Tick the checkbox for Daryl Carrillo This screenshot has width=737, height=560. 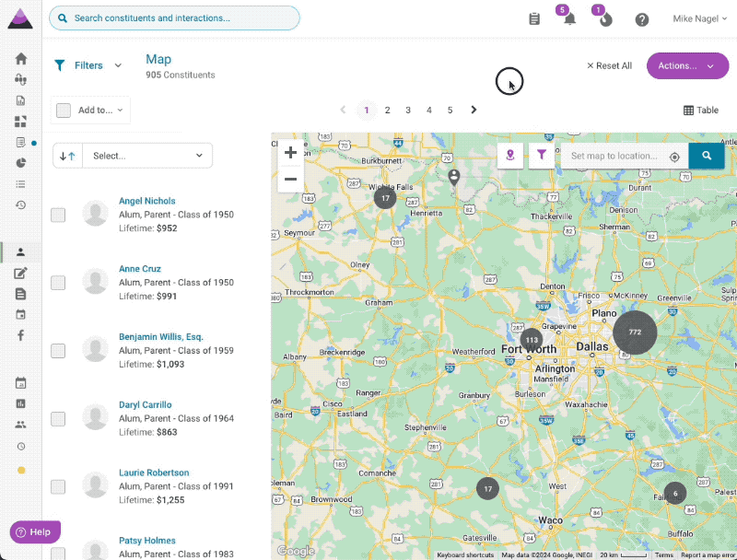(x=58, y=419)
